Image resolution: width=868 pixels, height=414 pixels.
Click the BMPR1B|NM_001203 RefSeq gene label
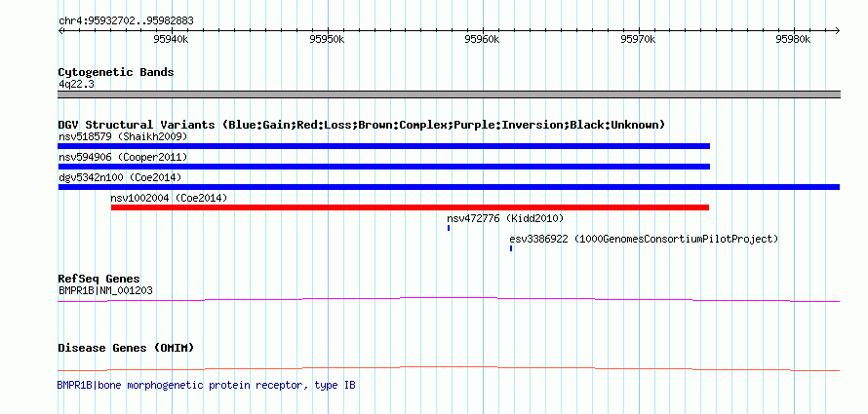coord(105,290)
